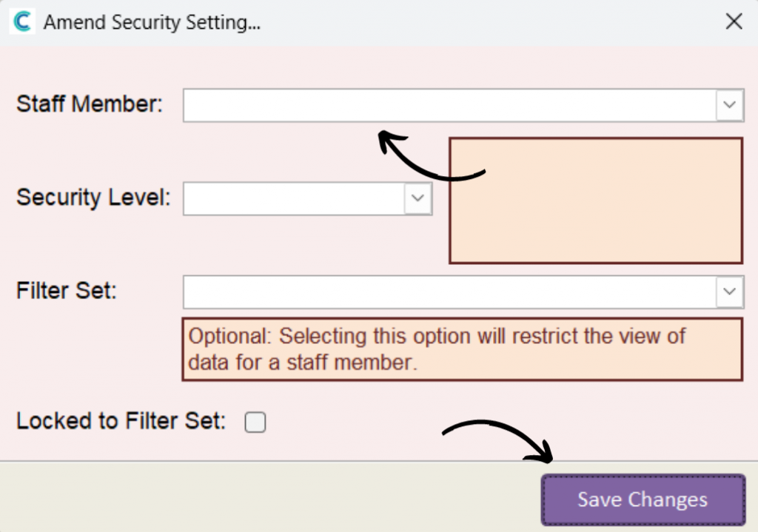The width and height of the screenshot is (758, 532).
Task: Expand the Staff Member dropdown arrow
Action: [x=729, y=105]
